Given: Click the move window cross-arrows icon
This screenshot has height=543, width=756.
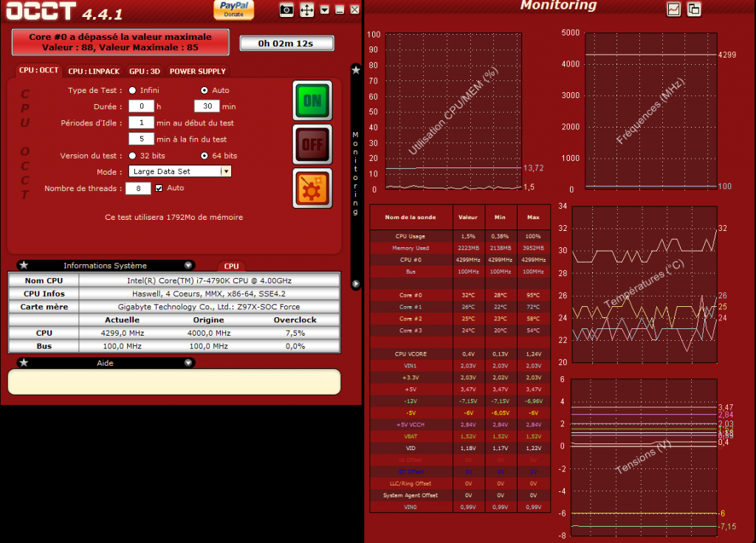Looking at the screenshot, I should [x=306, y=10].
